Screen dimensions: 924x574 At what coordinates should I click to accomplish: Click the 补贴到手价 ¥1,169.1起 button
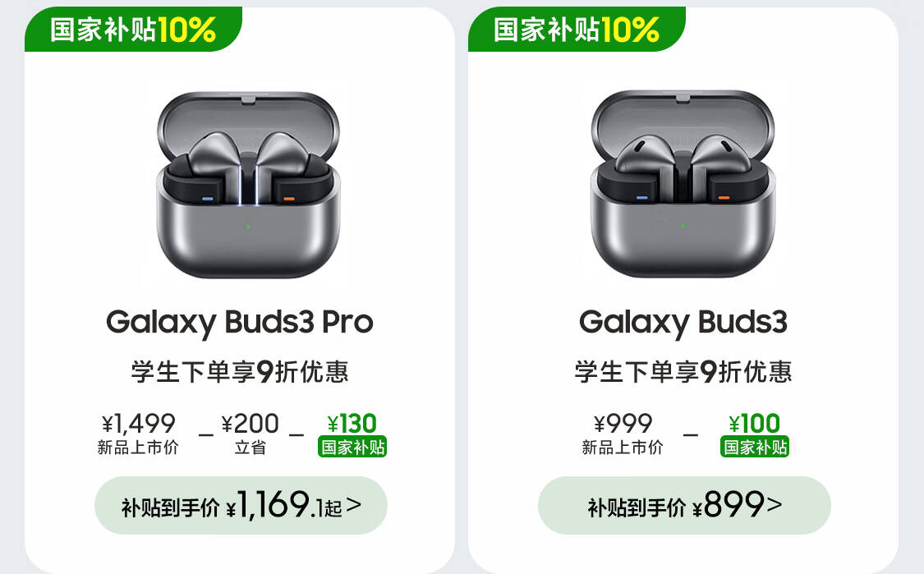(240, 506)
